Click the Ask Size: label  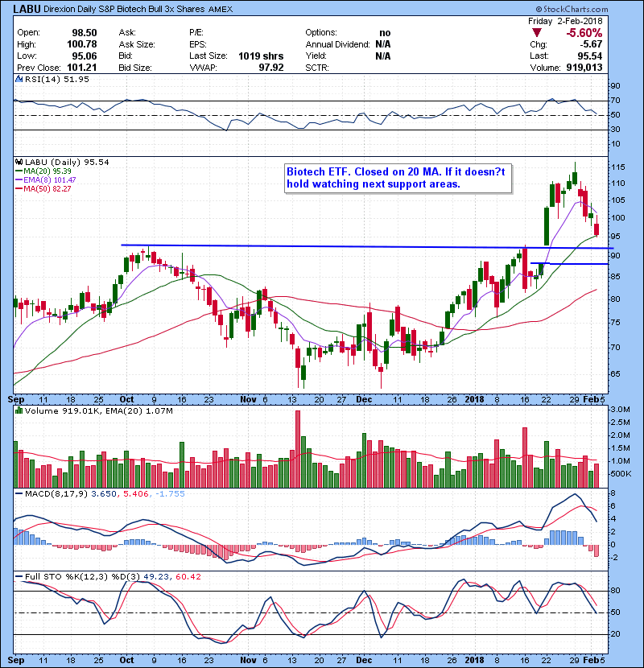point(137,44)
